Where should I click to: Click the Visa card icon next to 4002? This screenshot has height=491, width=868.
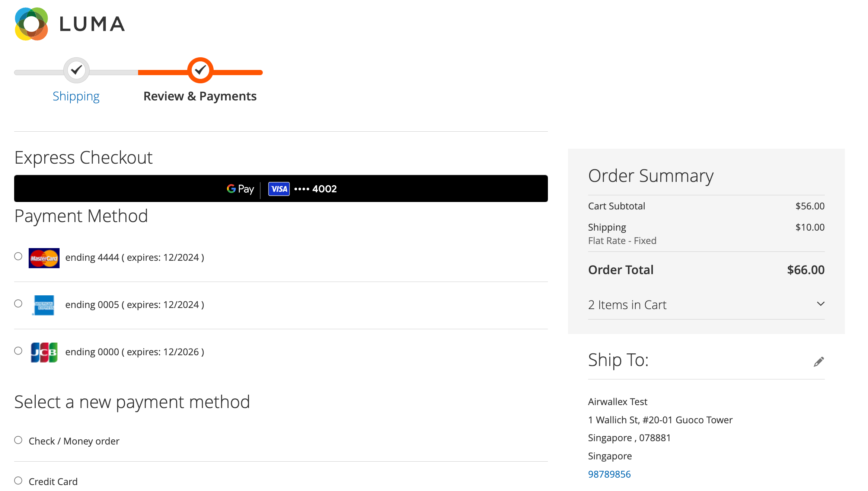click(x=278, y=189)
